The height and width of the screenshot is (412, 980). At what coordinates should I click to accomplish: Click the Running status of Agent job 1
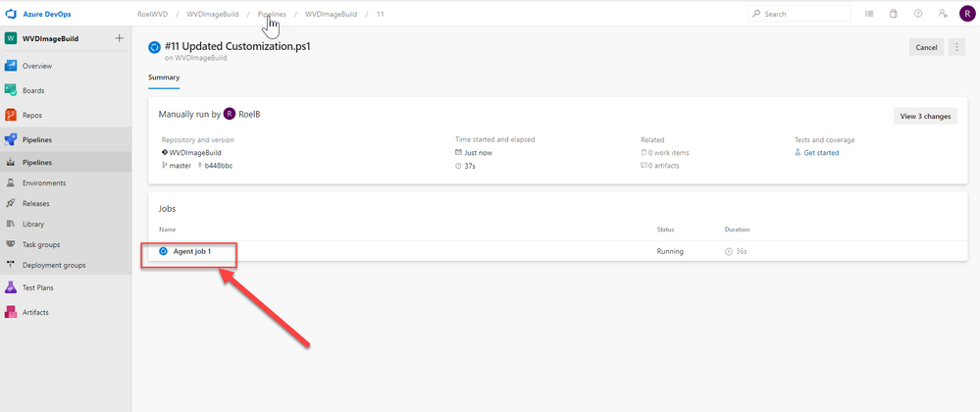click(670, 251)
